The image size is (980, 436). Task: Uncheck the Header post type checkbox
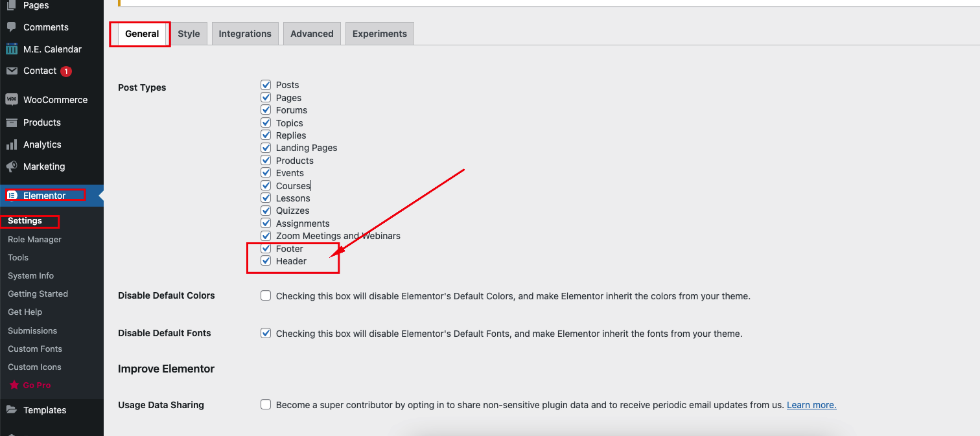pyautogui.click(x=266, y=261)
